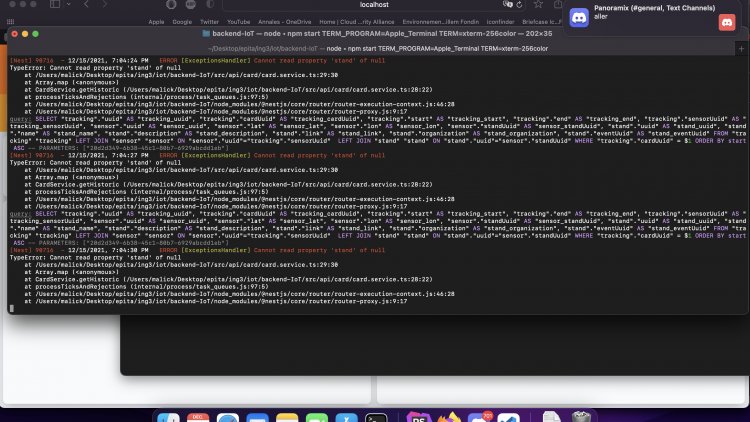Screen dimensions: 750x422
Task: Open the tab group dropdown chevron
Action: (x=69, y=4)
